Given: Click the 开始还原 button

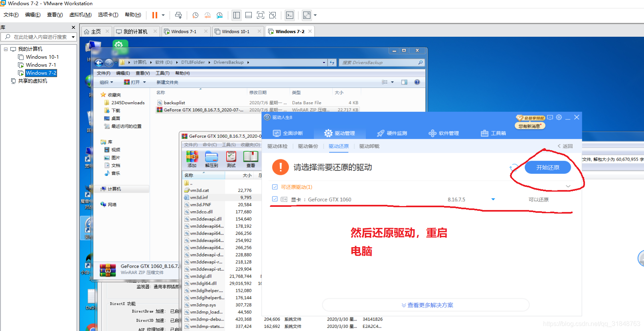Looking at the screenshot, I should 548,168.
